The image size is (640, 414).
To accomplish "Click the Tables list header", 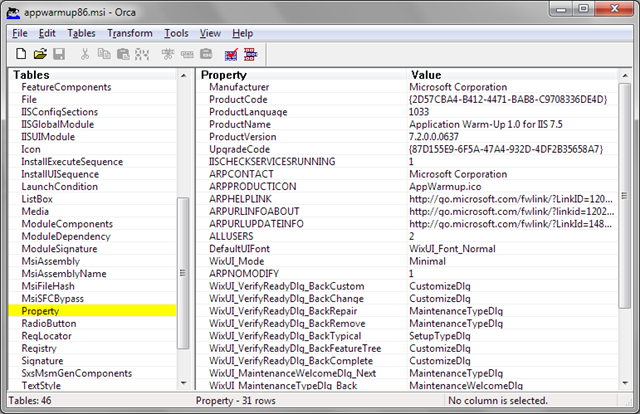I will point(93,75).
